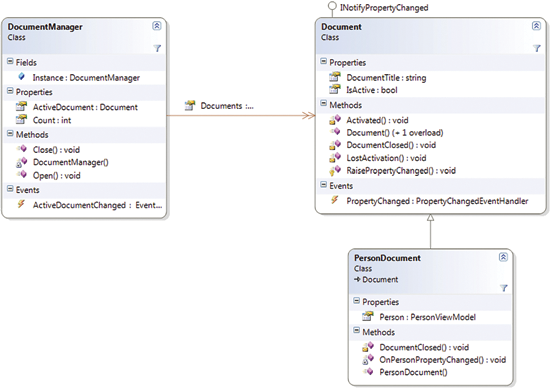This screenshot has width=550, height=388.
Task: Collapse the Fields section of DocumentManager
Action: coord(10,61)
